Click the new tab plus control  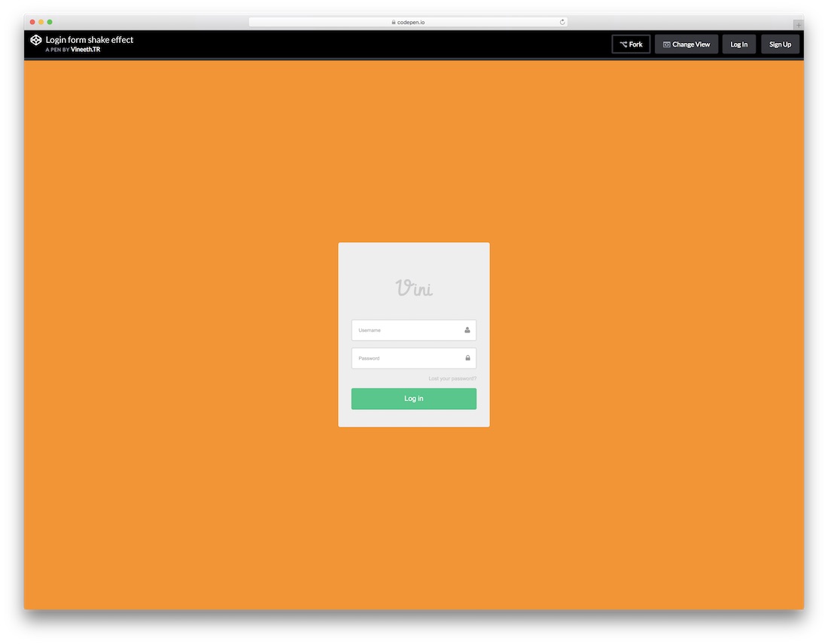click(799, 23)
